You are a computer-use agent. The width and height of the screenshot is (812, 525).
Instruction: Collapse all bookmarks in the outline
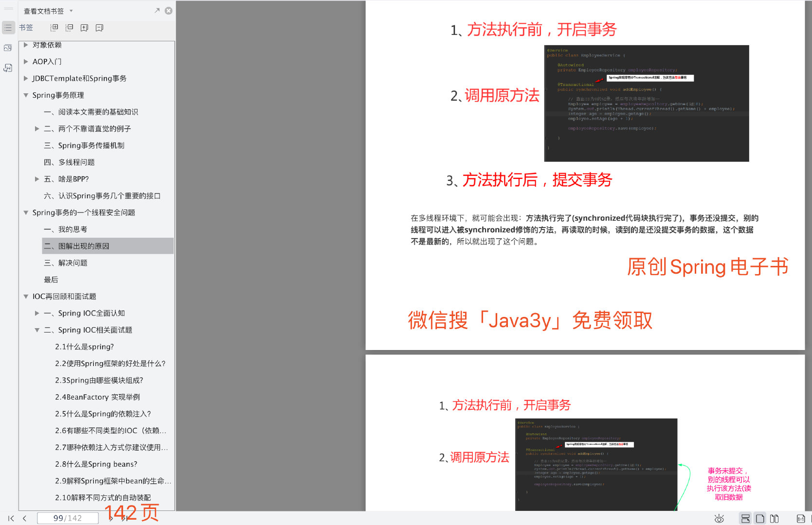coord(70,28)
